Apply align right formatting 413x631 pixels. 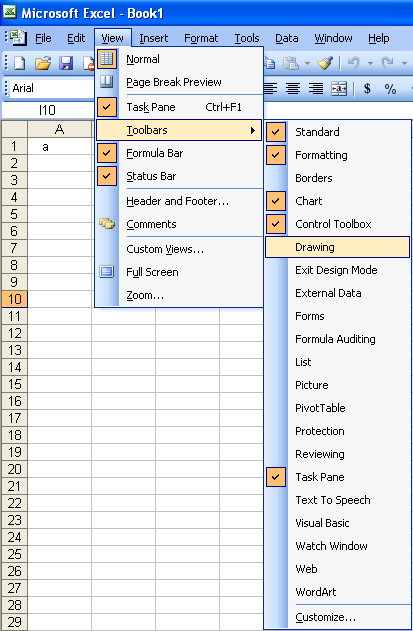tap(316, 89)
